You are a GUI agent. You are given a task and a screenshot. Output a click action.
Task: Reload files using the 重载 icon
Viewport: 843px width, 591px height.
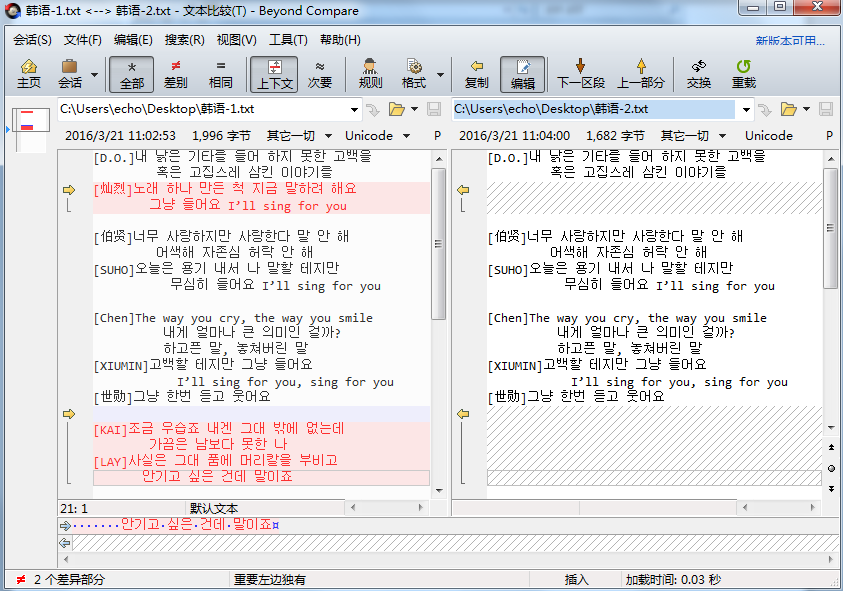(x=744, y=74)
